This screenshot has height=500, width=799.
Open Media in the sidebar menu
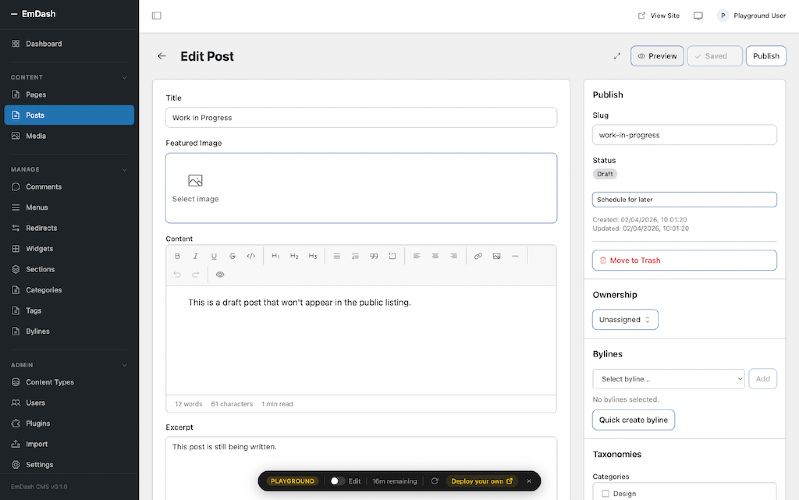[x=36, y=136]
